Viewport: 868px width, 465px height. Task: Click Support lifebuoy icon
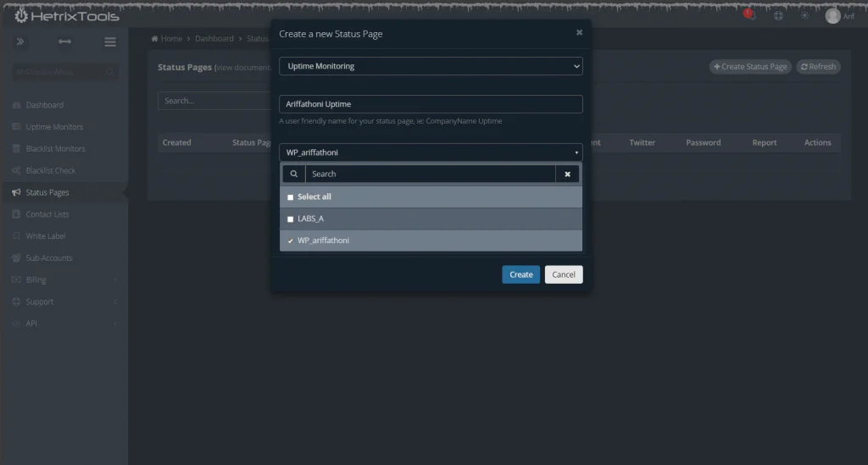click(16, 302)
